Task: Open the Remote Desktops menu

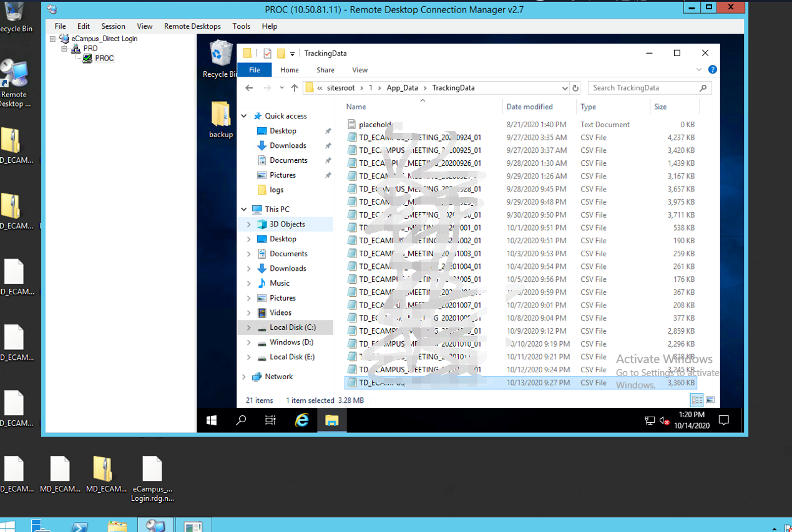Action: pos(192,26)
